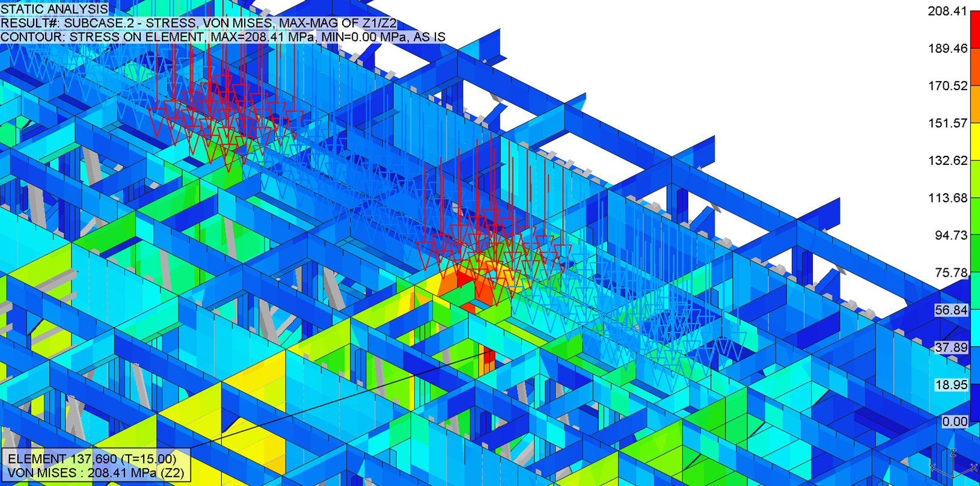Click the 18.95 legend value
The width and height of the screenshot is (980, 486).
point(951,384)
